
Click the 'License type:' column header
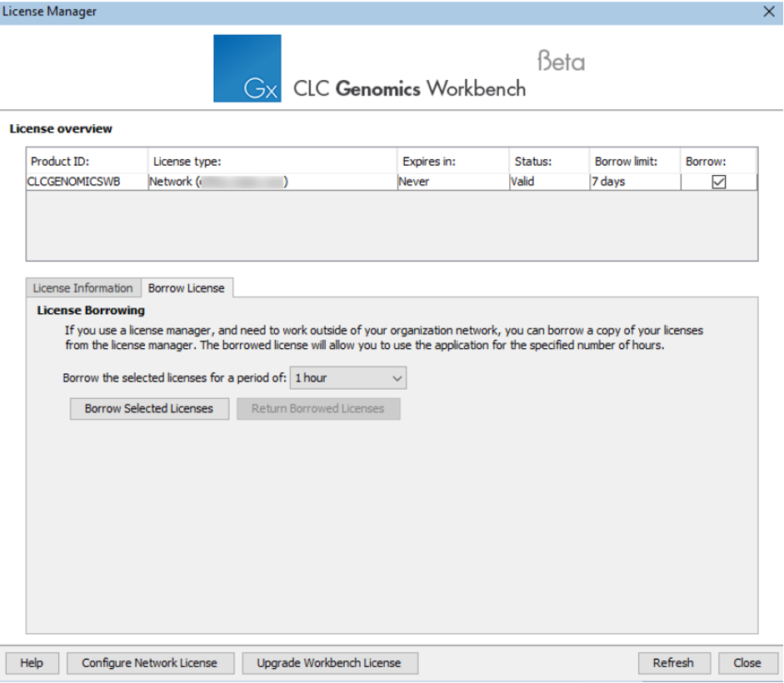coord(272,161)
